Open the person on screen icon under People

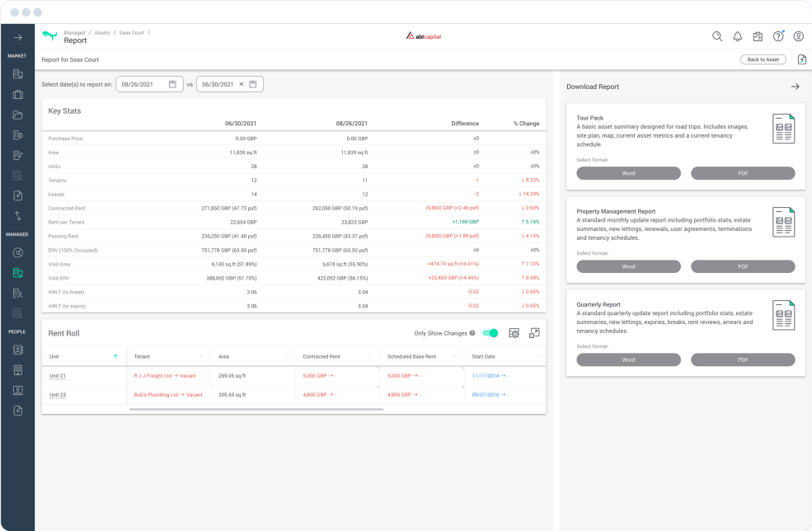coord(17,390)
